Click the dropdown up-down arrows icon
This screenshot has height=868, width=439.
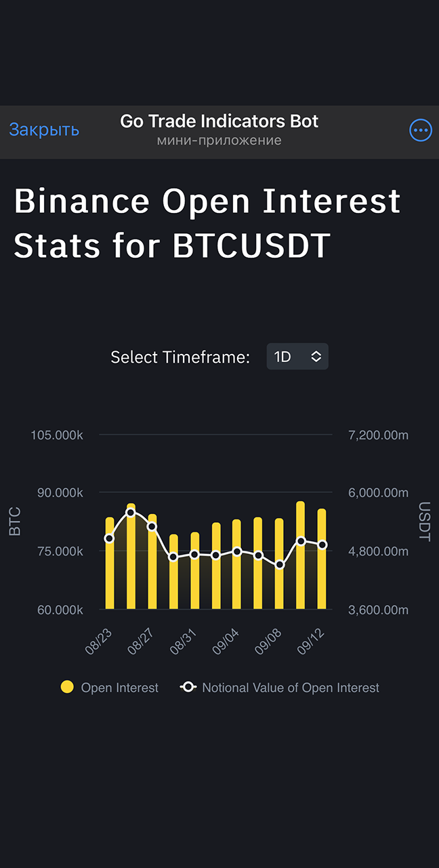[x=316, y=357]
